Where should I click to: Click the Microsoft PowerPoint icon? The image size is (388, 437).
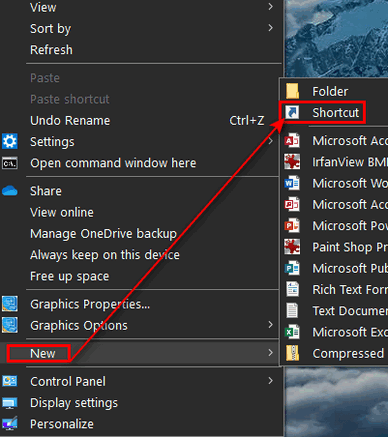click(292, 226)
